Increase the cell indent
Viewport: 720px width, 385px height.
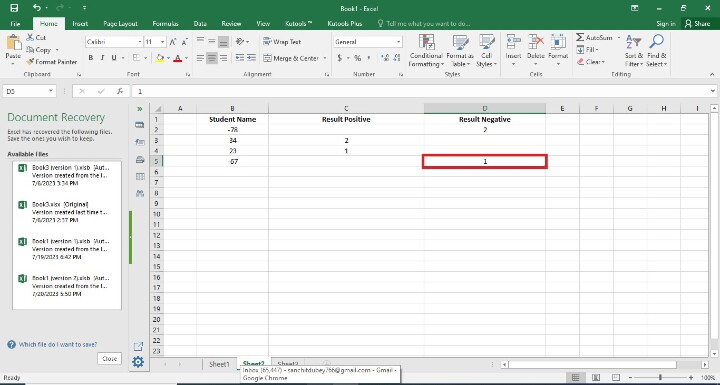coord(251,58)
